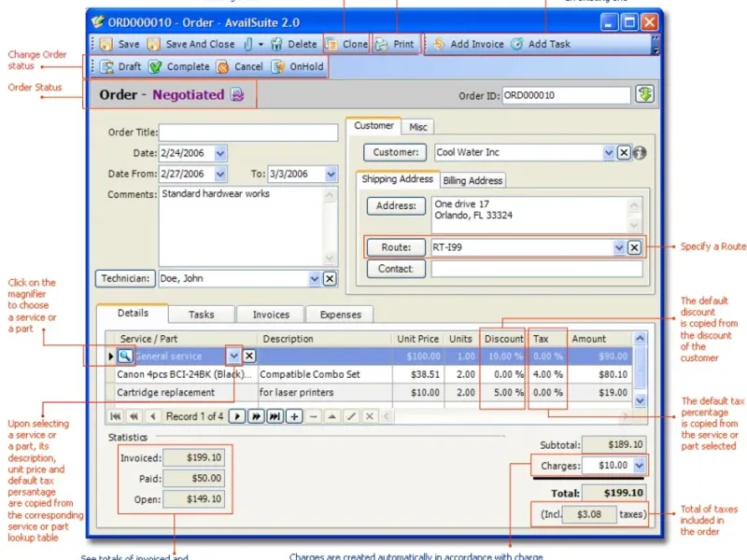The width and height of the screenshot is (747, 560).
Task: Open the Invoices tab
Action: [x=271, y=315]
